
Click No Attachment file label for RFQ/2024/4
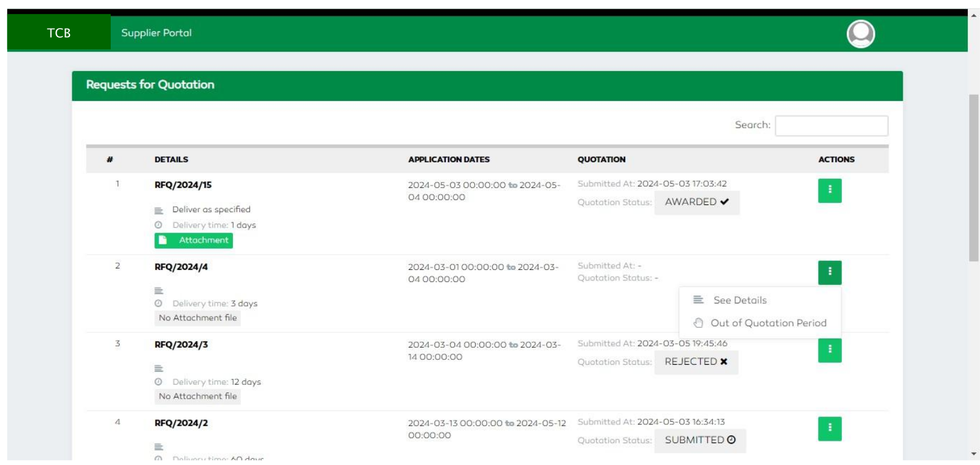click(x=198, y=318)
